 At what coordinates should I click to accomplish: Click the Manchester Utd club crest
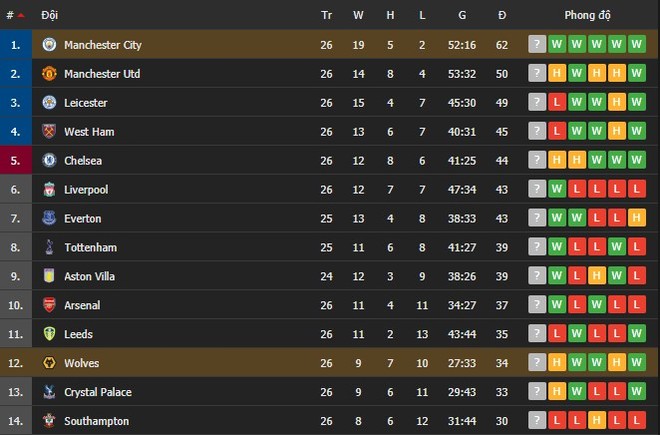(x=49, y=73)
